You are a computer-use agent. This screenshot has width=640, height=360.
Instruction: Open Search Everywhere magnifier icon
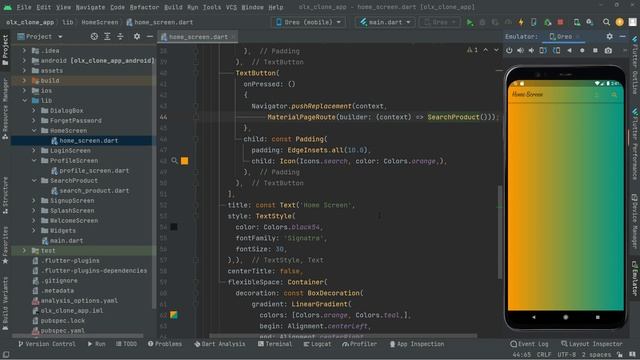coord(607,22)
